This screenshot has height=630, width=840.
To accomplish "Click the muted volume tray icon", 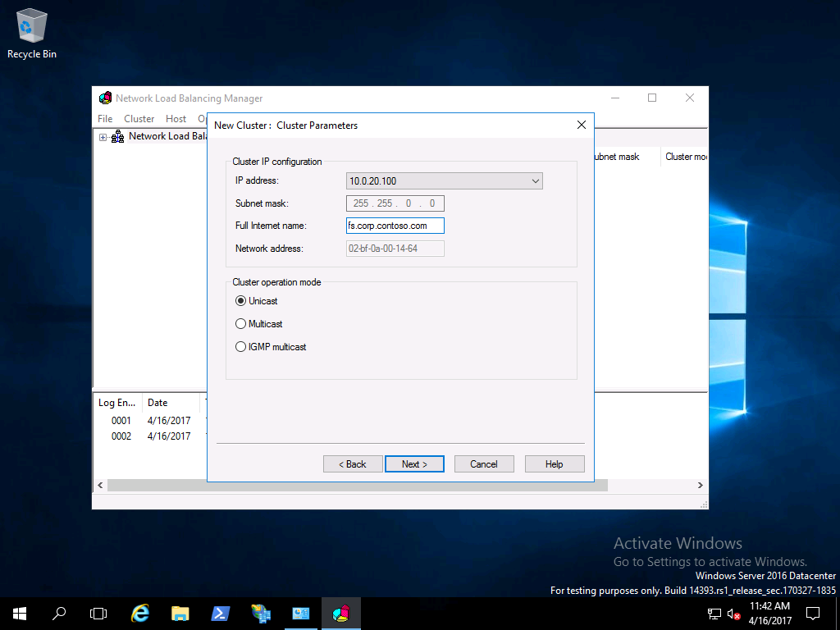I will click(733, 614).
